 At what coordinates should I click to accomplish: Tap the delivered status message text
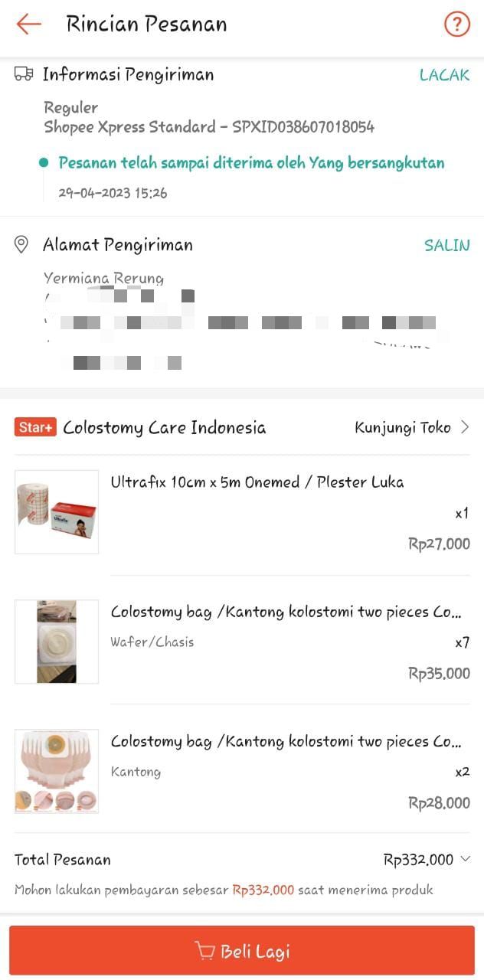(251, 163)
